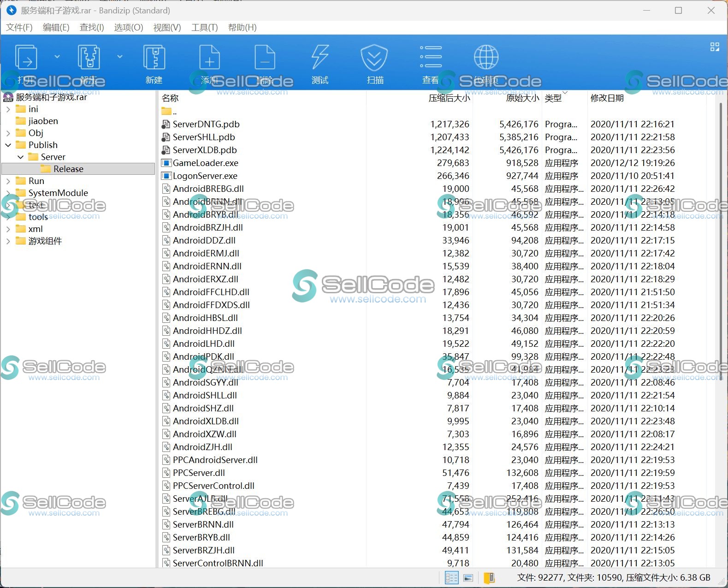
Task: Open the 视图(V) menu
Action: 167,28
